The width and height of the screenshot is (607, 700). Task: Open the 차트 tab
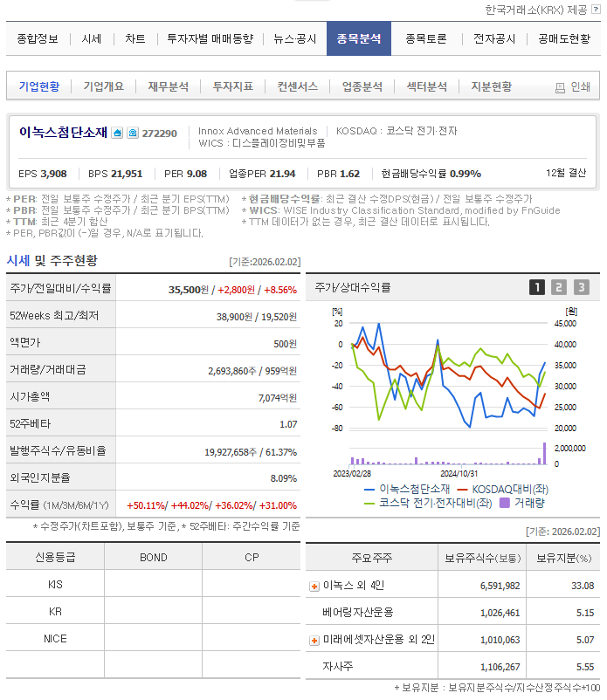pos(135,38)
